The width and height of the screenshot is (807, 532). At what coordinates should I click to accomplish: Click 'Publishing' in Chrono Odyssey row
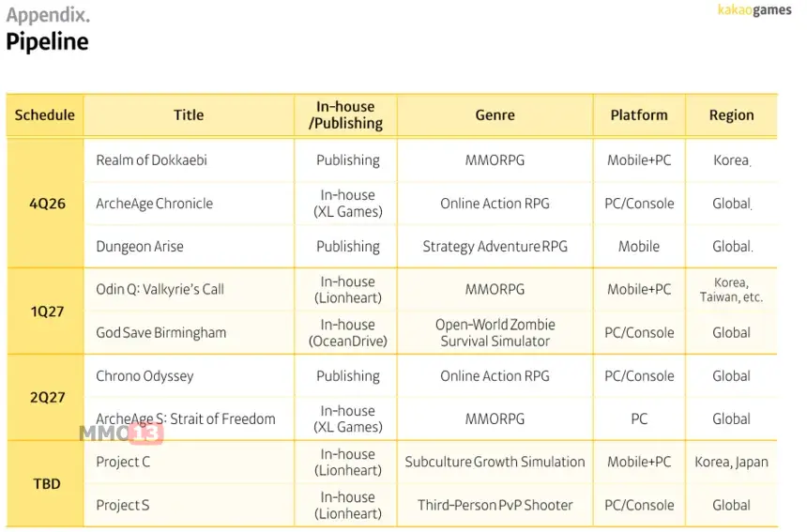pos(348,376)
